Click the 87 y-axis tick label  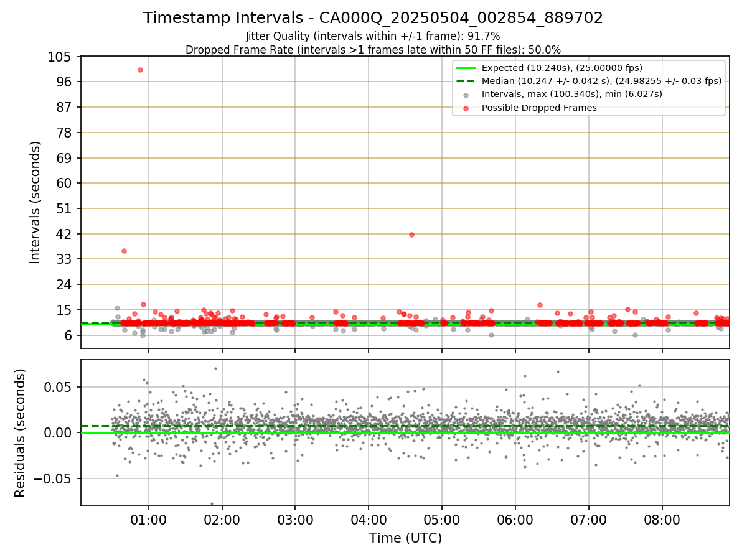coord(65,107)
